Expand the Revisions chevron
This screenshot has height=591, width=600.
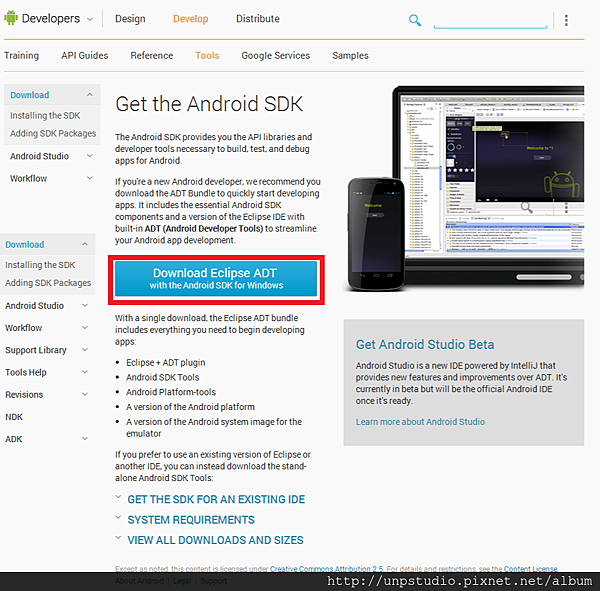85,394
